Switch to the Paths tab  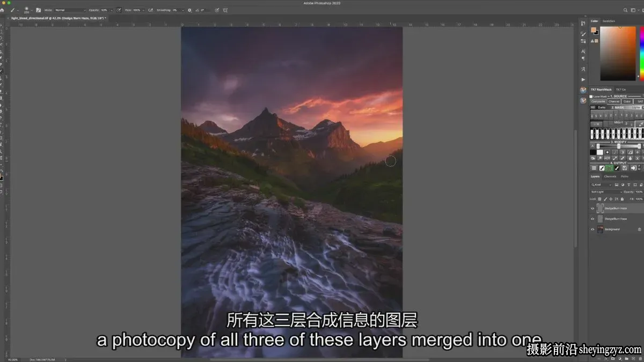pos(625,176)
